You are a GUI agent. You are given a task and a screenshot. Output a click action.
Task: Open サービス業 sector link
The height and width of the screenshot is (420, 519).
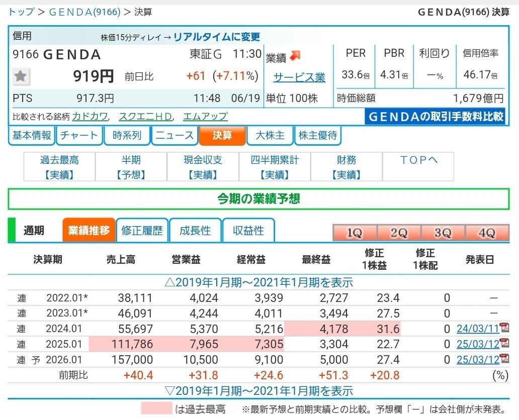tap(299, 77)
